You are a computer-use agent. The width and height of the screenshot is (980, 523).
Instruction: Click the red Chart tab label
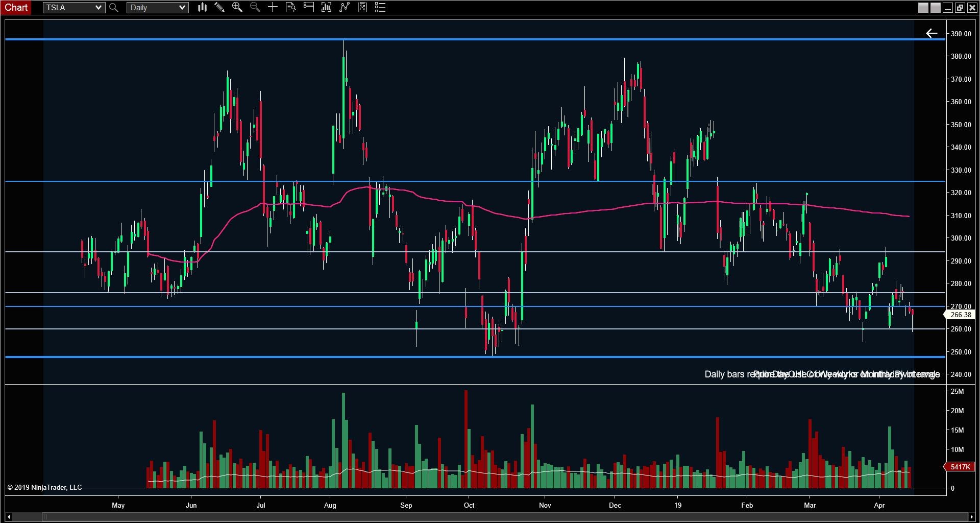pos(16,8)
